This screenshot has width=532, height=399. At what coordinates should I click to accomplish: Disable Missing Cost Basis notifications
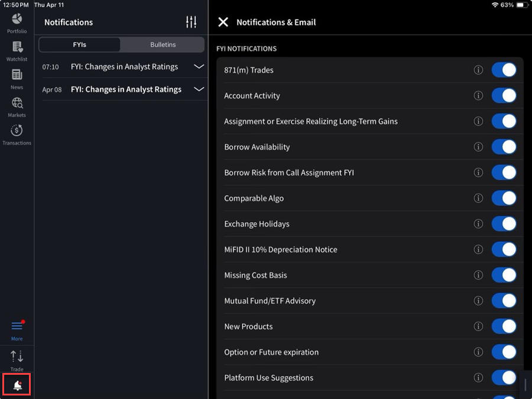(x=504, y=275)
